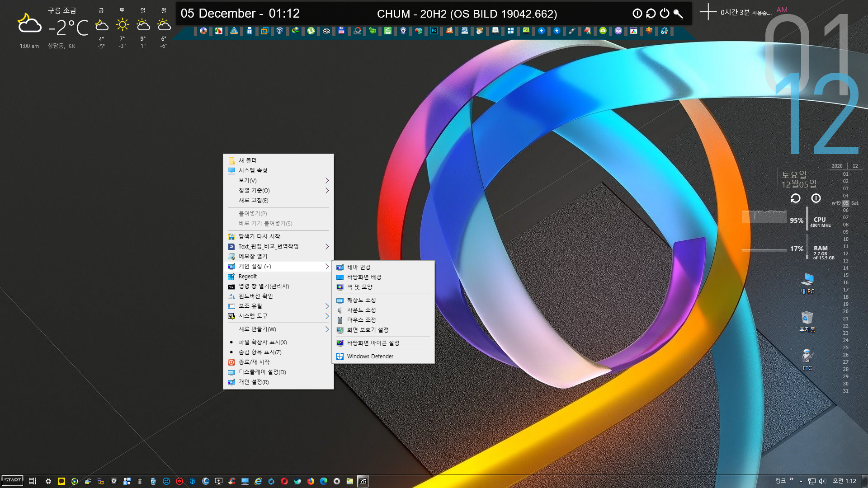The height and width of the screenshot is (488, 868).
Task: Open Task View icon next to START
Action: 33,481
